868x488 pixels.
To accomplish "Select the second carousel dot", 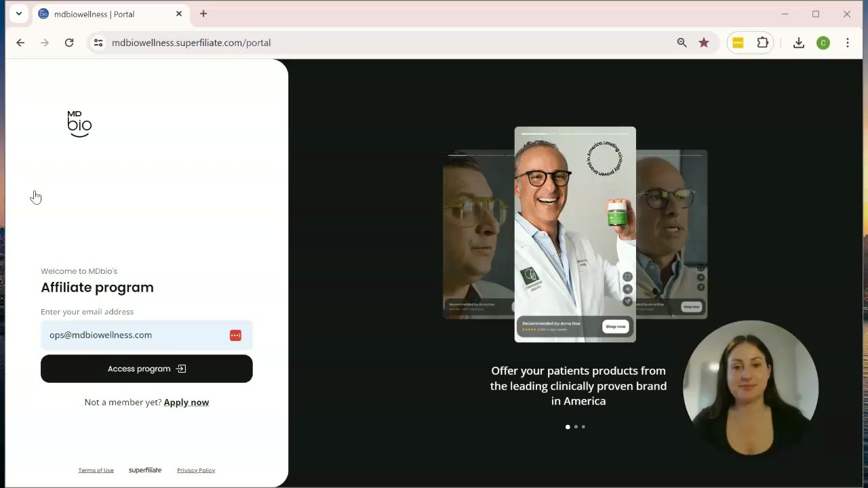I will [x=576, y=427].
